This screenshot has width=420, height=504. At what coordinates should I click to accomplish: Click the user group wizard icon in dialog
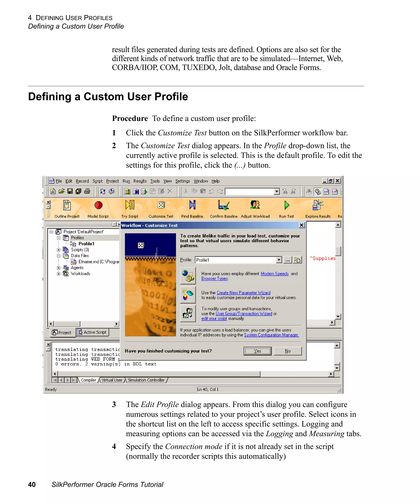(188, 314)
